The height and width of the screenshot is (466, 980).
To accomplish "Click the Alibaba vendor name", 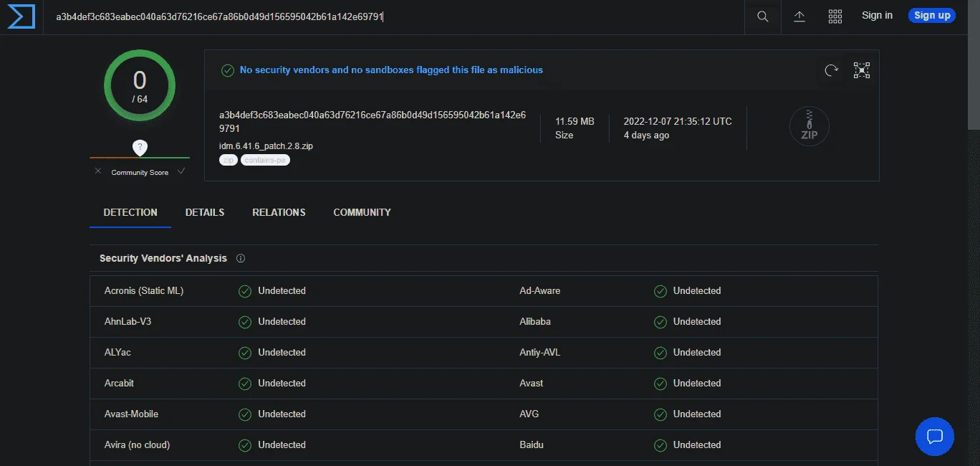I will (535, 322).
